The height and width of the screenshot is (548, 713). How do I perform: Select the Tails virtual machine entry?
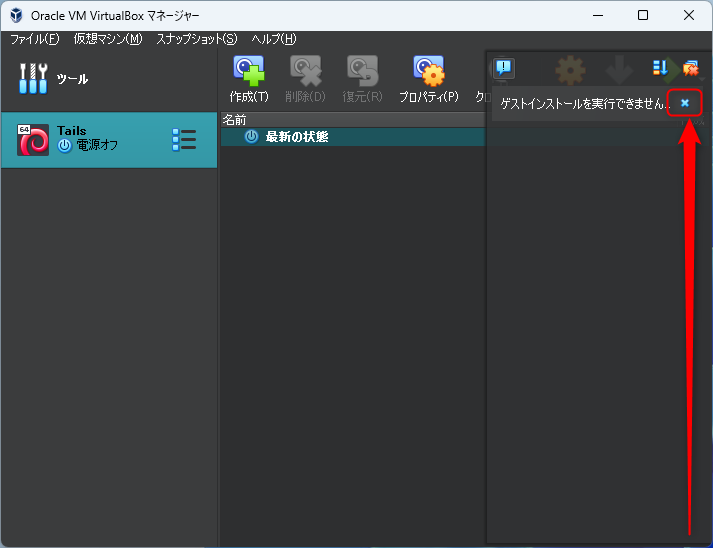pos(109,140)
